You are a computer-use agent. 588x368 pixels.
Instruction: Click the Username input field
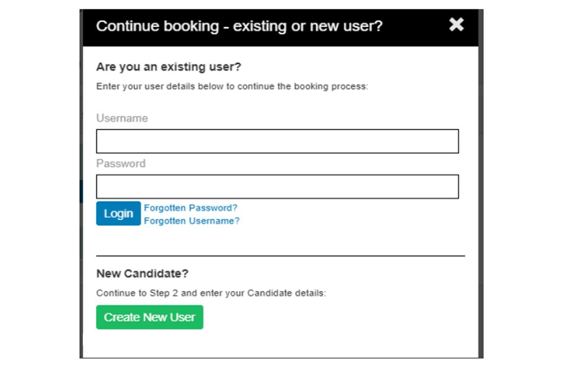coord(277,141)
